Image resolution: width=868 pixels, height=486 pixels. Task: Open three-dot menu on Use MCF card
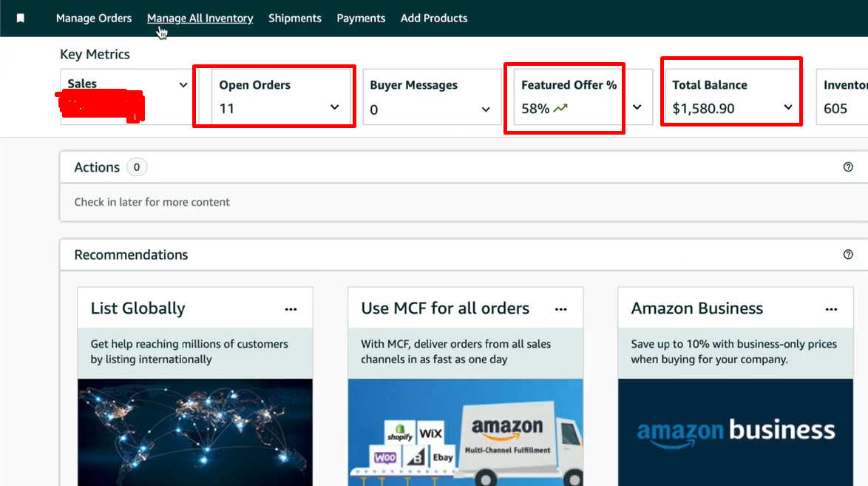[x=561, y=309]
